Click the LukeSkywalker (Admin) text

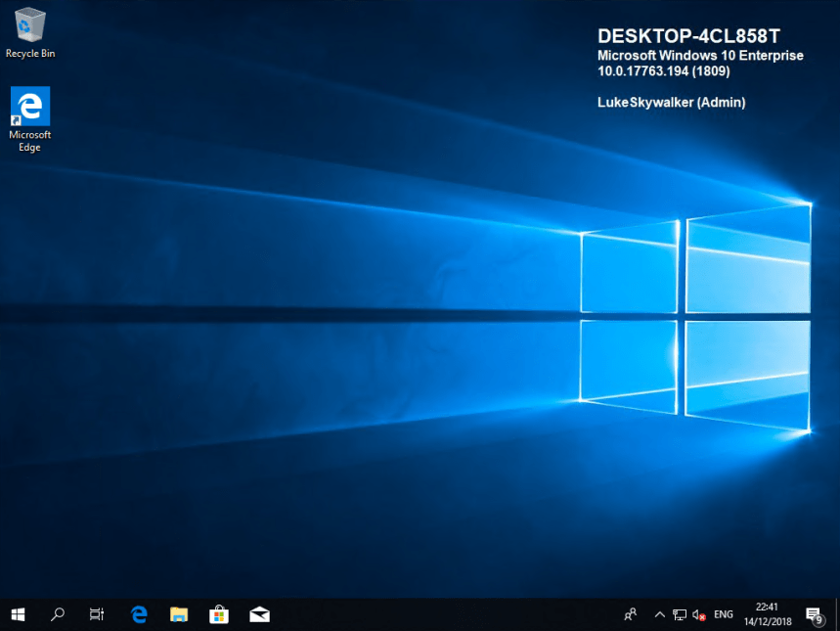671,102
